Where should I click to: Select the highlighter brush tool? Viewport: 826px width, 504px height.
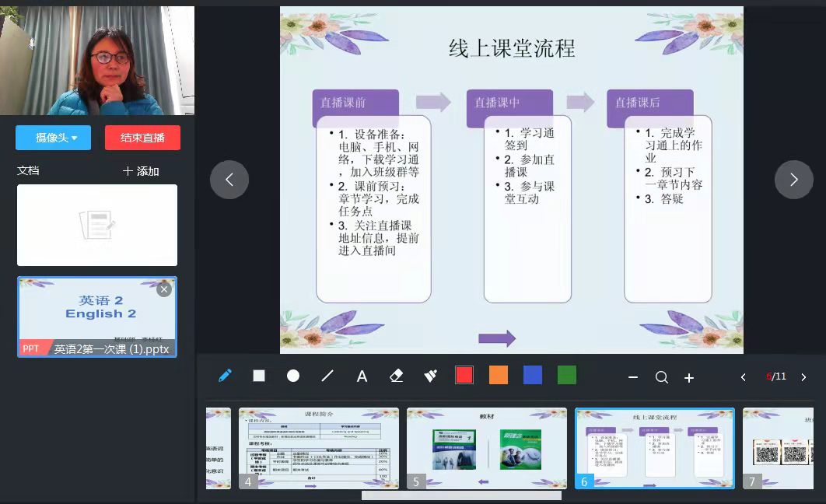430,375
